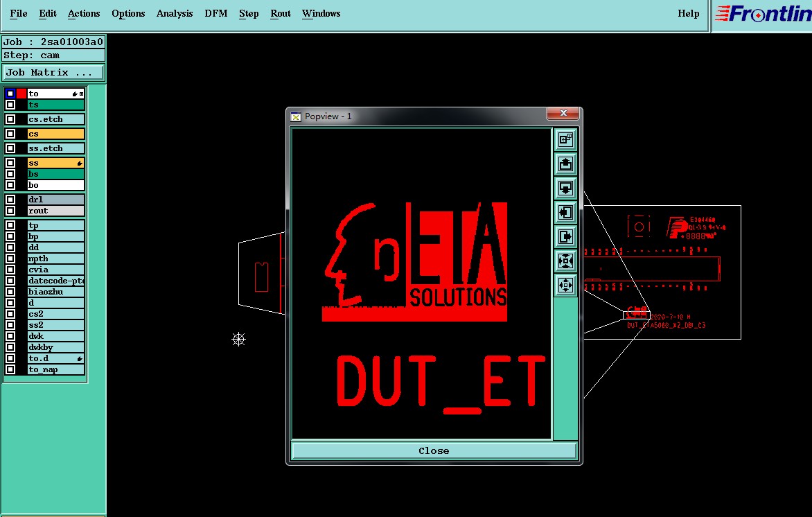This screenshot has width=812, height=517.
Task: Select layer name to.d
Action: tap(56, 358)
